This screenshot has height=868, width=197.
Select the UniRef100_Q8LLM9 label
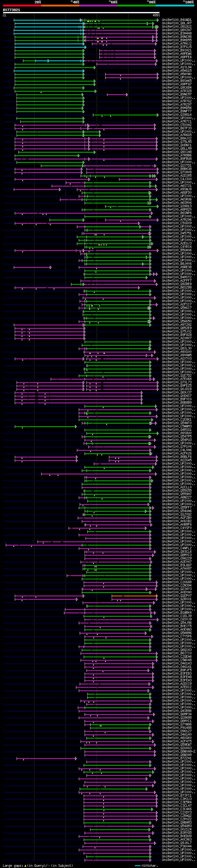tap(177, 149)
